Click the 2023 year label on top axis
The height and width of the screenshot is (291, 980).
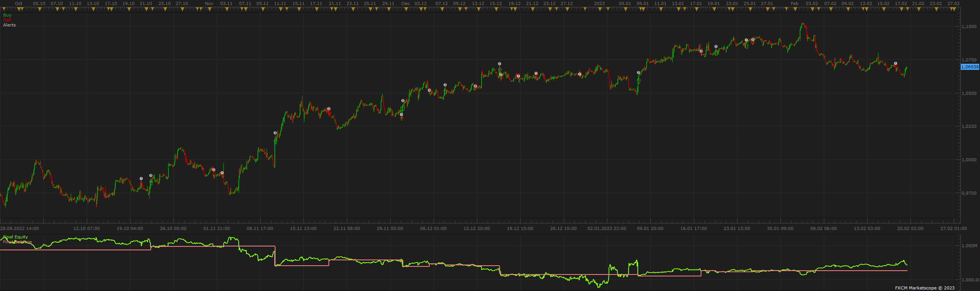tap(599, 3)
